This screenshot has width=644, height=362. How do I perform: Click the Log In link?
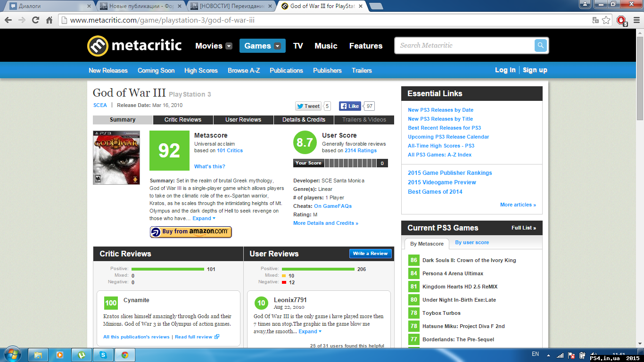point(505,70)
